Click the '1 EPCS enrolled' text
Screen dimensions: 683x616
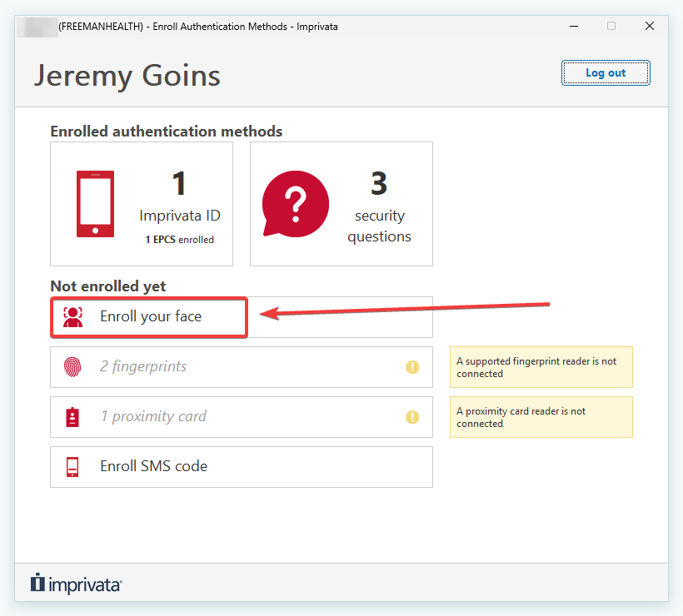click(179, 240)
